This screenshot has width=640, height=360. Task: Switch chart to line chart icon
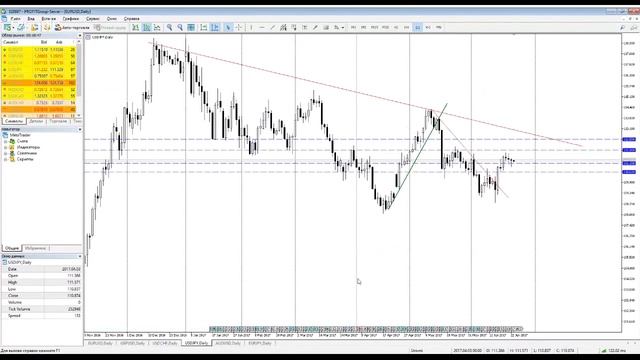(157, 27)
